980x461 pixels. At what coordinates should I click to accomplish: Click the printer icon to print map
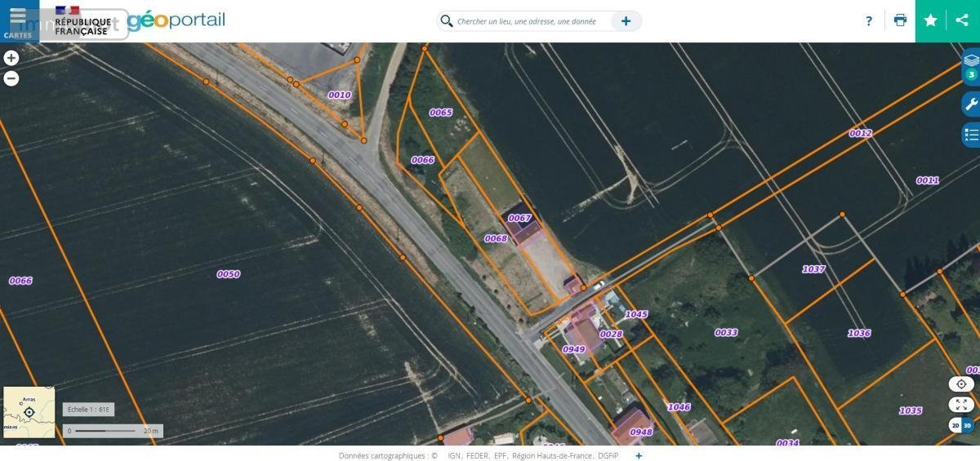click(900, 21)
